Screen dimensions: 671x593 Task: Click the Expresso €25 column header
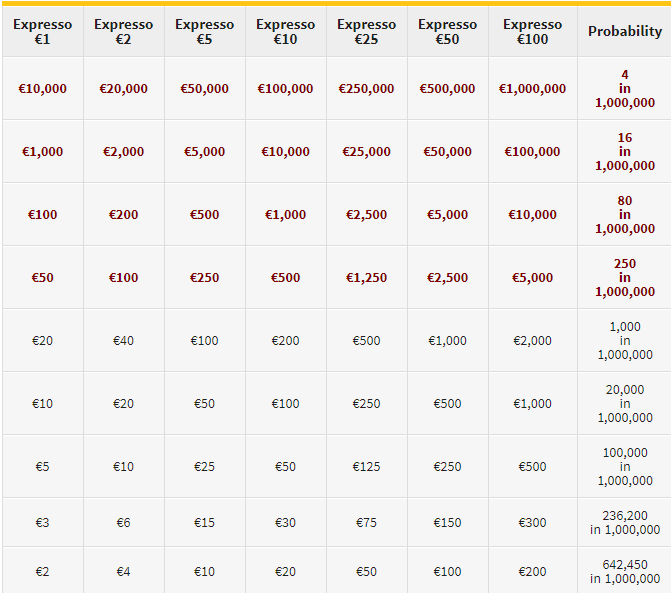coord(366,31)
